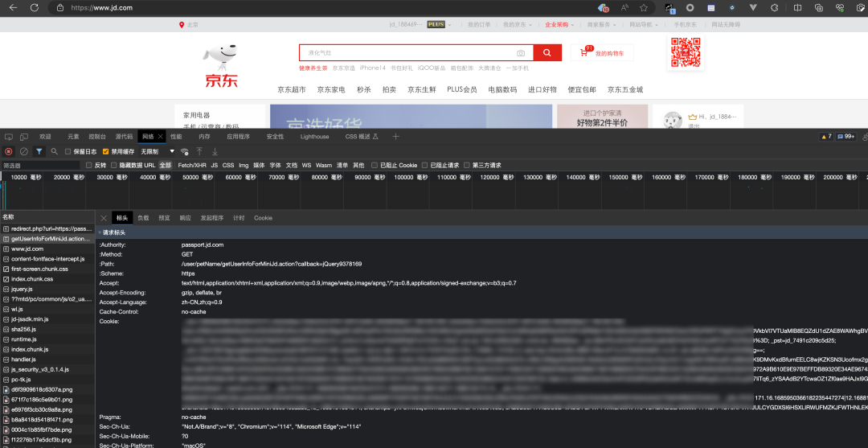The height and width of the screenshot is (448, 868).
Task: Go to 京东超市 navigation link
Action: (292, 90)
